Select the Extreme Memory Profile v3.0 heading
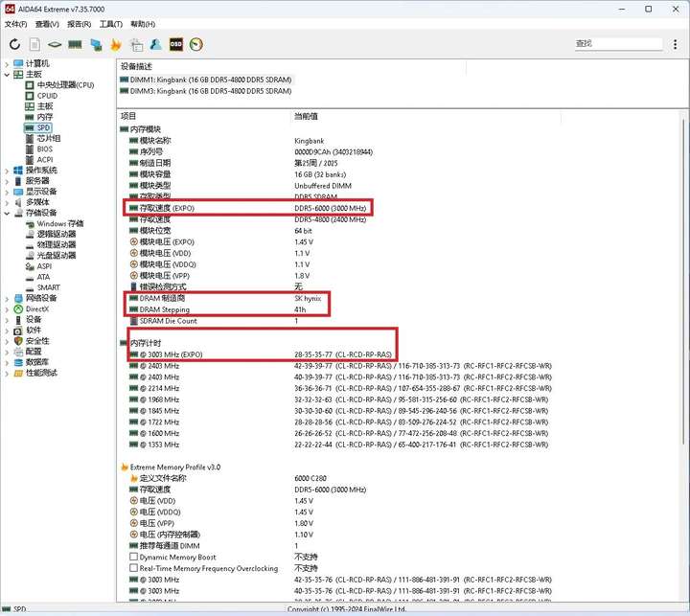 pyautogui.click(x=175, y=467)
